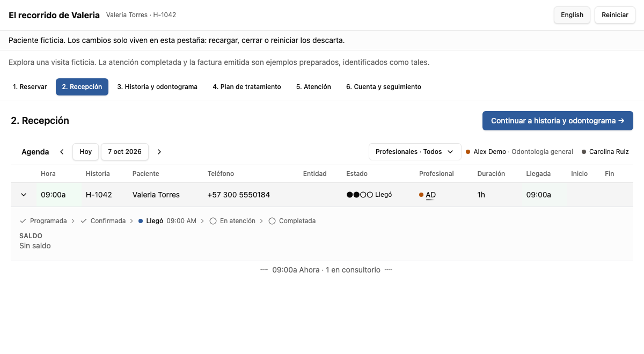Go to the 5. Atención tab
Viewport: 644px width, 354px height.
[x=313, y=87]
